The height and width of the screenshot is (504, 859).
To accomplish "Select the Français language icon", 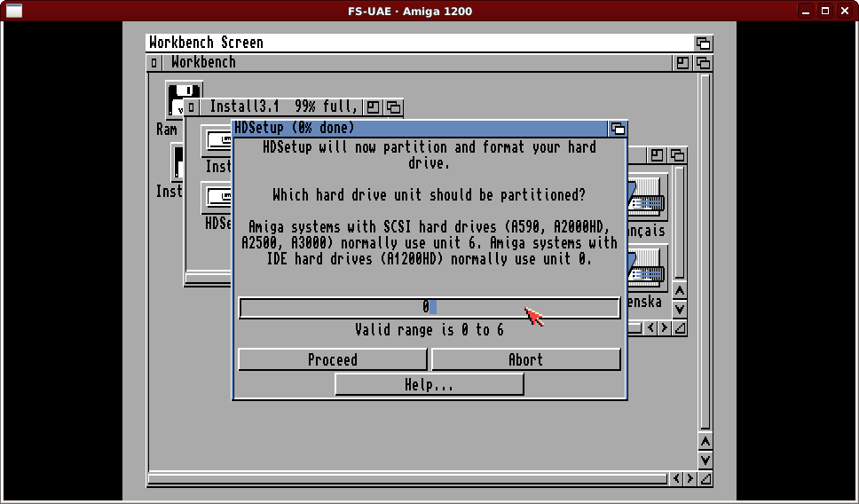I will pos(647,197).
